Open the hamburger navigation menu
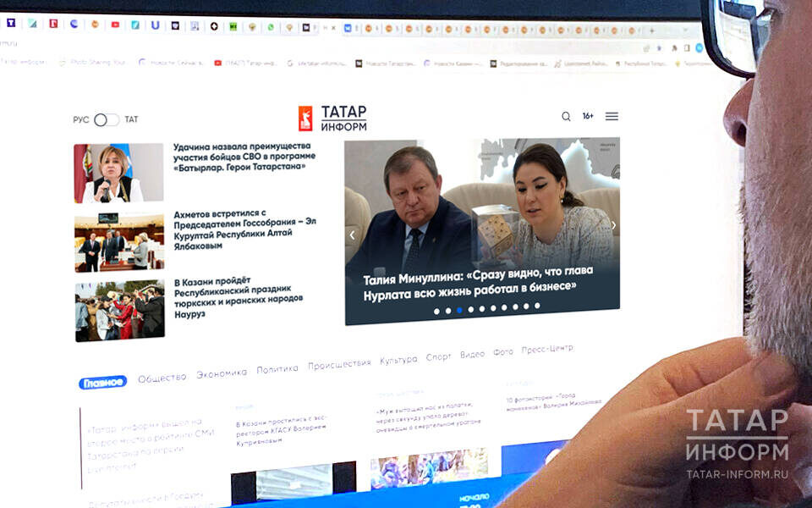The width and height of the screenshot is (812, 508). click(x=612, y=116)
